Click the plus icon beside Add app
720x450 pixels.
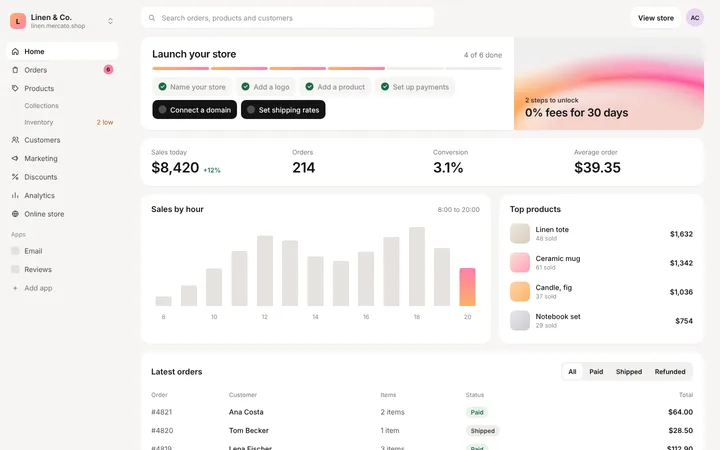click(15, 288)
